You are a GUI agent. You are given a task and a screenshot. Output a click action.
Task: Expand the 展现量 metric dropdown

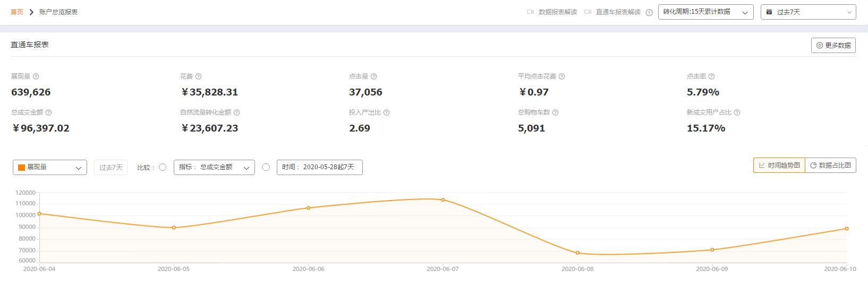click(x=50, y=167)
